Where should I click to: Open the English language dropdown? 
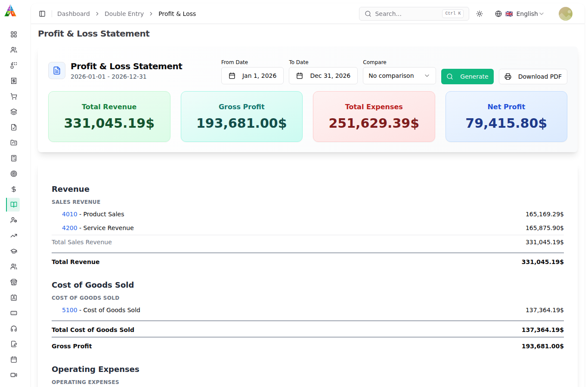coord(520,14)
